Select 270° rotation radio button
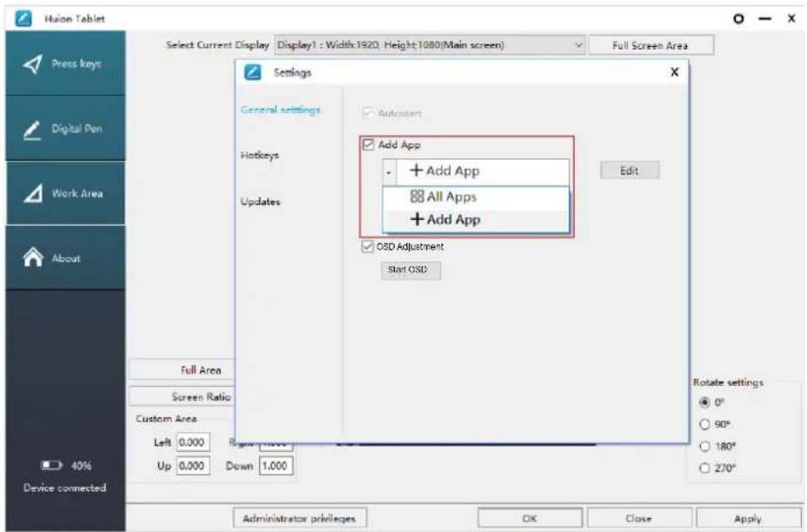Screen dimensions: 807x532 click(704, 469)
